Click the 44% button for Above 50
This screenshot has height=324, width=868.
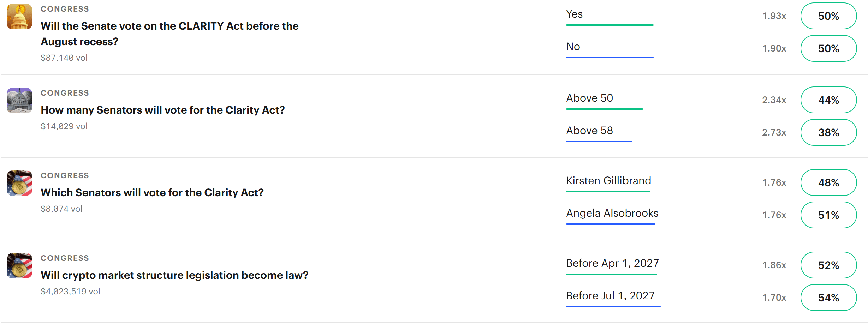pyautogui.click(x=828, y=100)
